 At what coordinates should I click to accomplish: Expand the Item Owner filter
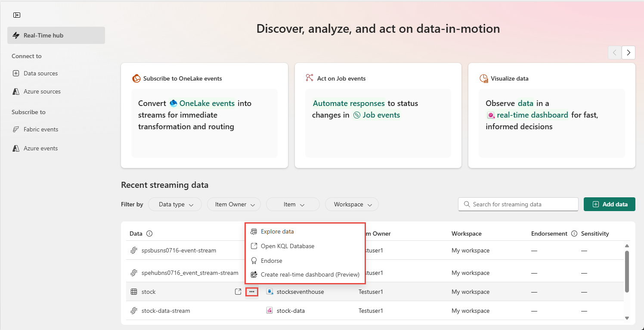coord(234,204)
